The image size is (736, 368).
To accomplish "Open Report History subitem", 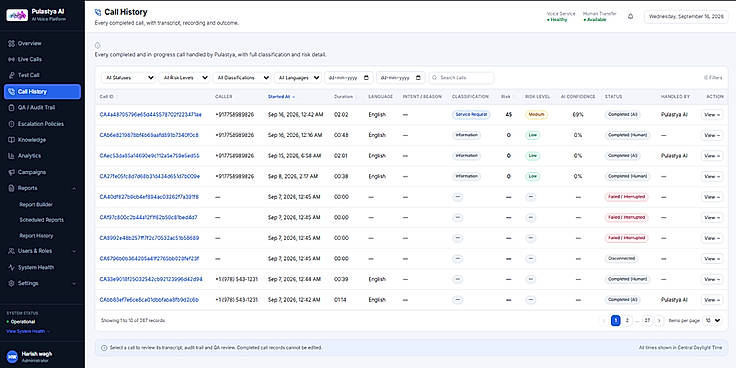I will point(36,236).
